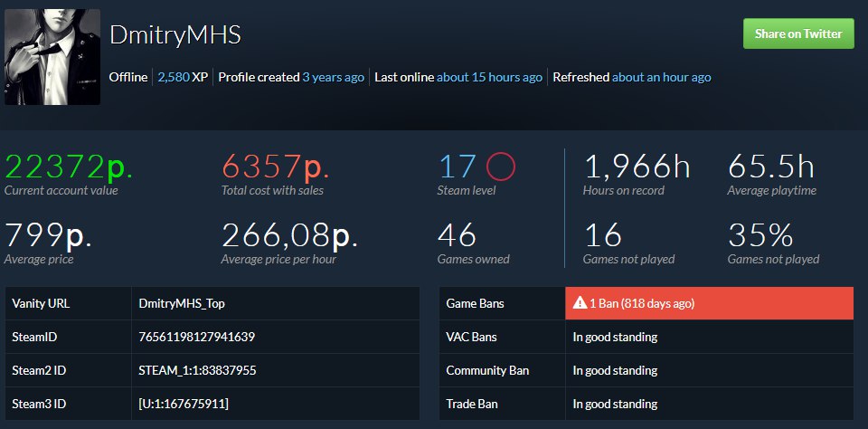Click 'about an hour ago' refreshed link
Screen dimensions: 868x429
661,77
